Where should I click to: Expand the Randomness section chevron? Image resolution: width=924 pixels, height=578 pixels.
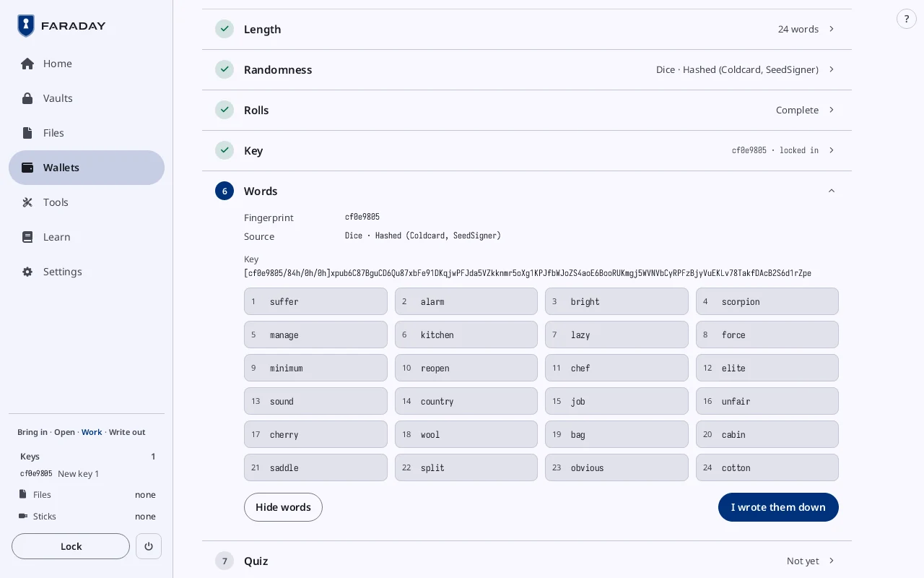coord(832,69)
